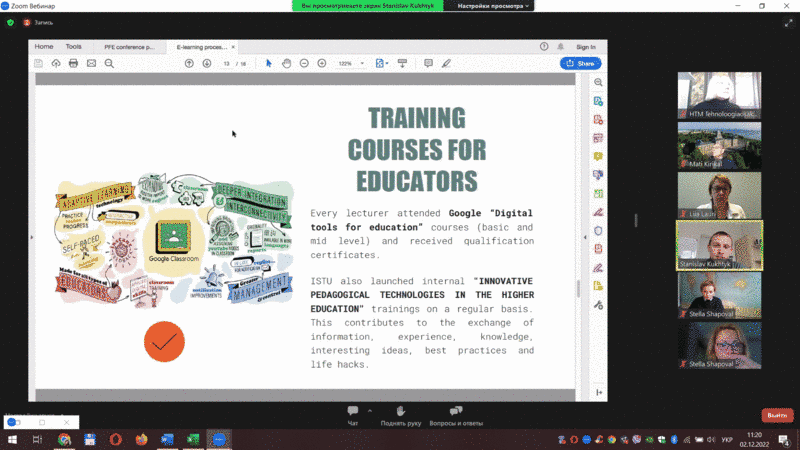Click the blue Share button
Image resolution: width=800 pixels, height=450 pixels.
[581, 63]
